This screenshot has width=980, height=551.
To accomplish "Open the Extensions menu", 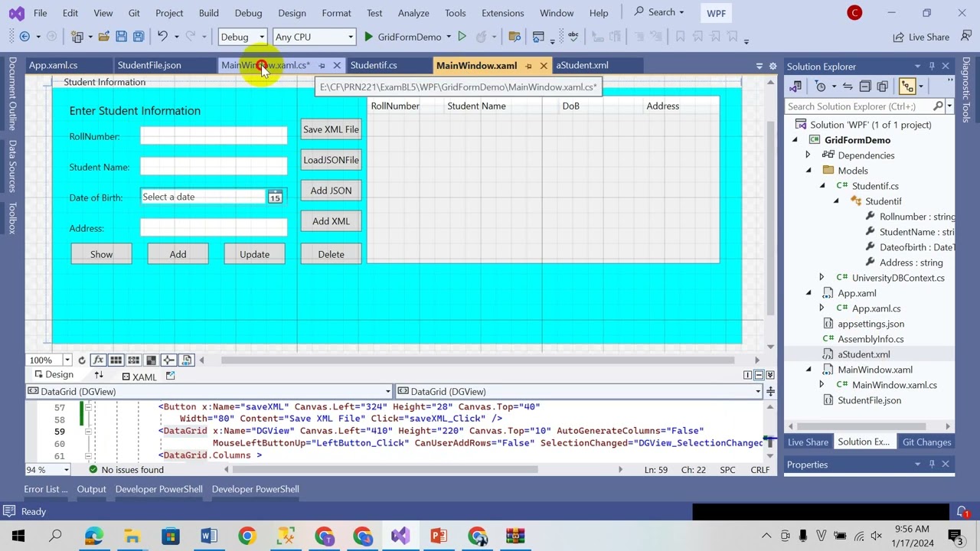I will (503, 13).
